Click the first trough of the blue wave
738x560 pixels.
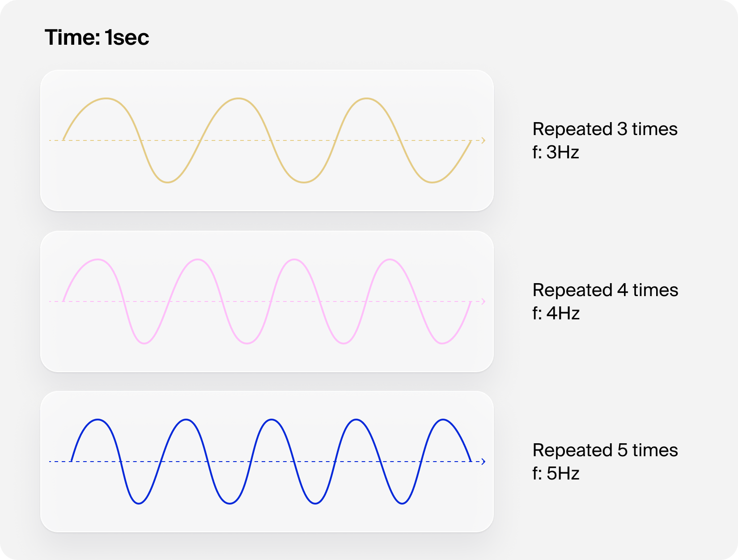click(x=139, y=504)
